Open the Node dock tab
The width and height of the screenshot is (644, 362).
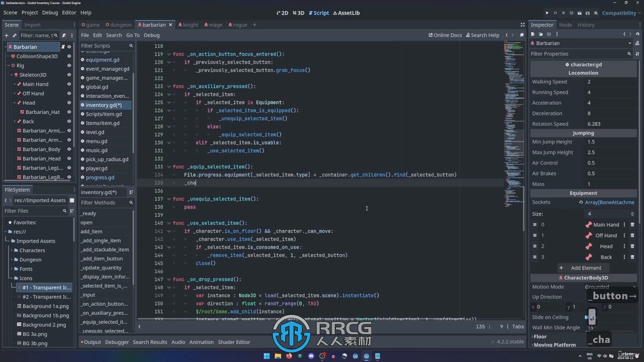coord(566,25)
